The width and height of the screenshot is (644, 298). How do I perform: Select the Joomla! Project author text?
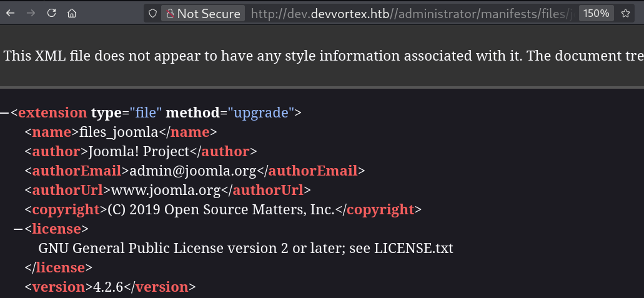[139, 152]
